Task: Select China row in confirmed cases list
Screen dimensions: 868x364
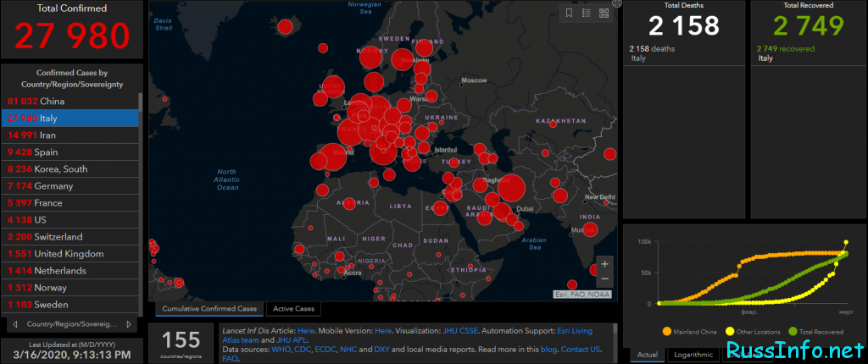Action: [70, 102]
